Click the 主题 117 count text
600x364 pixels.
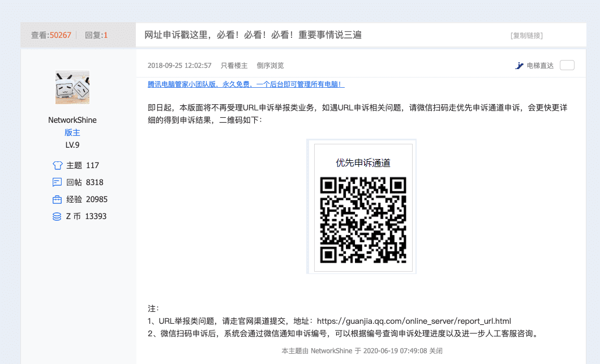click(x=83, y=165)
